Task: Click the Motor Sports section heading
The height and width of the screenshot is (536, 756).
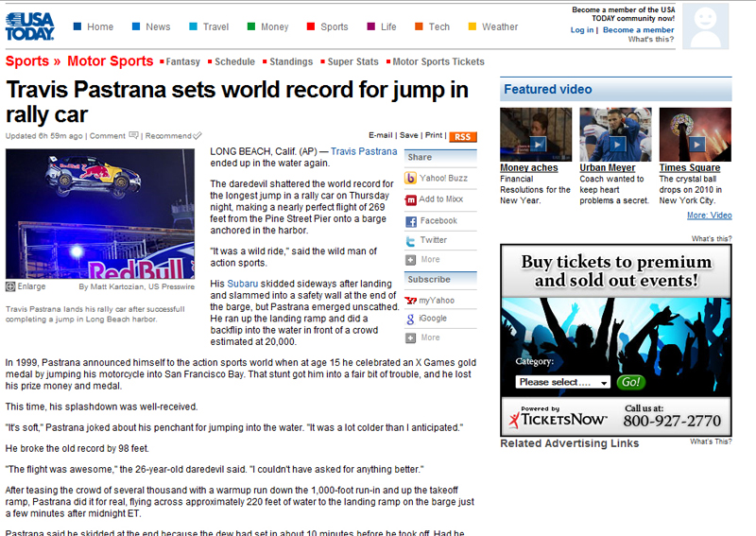Action: [110, 61]
